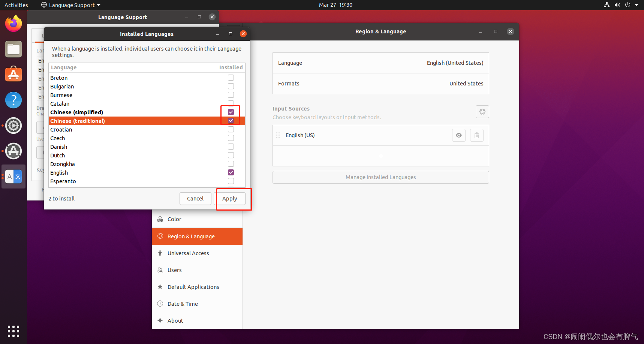Toggle Danish installed checkbox
The image size is (644, 344).
click(231, 147)
